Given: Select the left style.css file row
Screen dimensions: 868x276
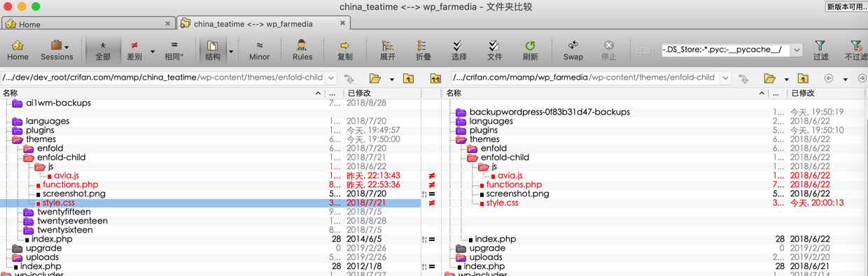Looking at the screenshot, I should click(x=210, y=203).
